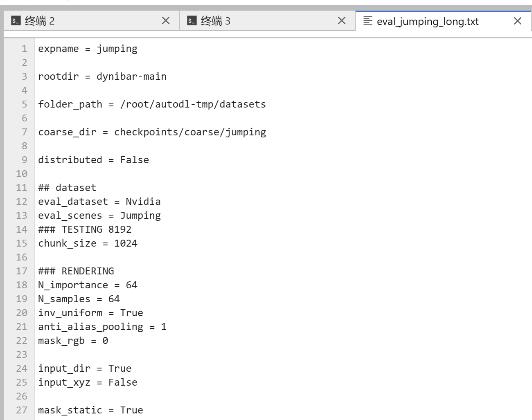
Task: Click line number 27 in the gutter
Action: click(x=21, y=410)
